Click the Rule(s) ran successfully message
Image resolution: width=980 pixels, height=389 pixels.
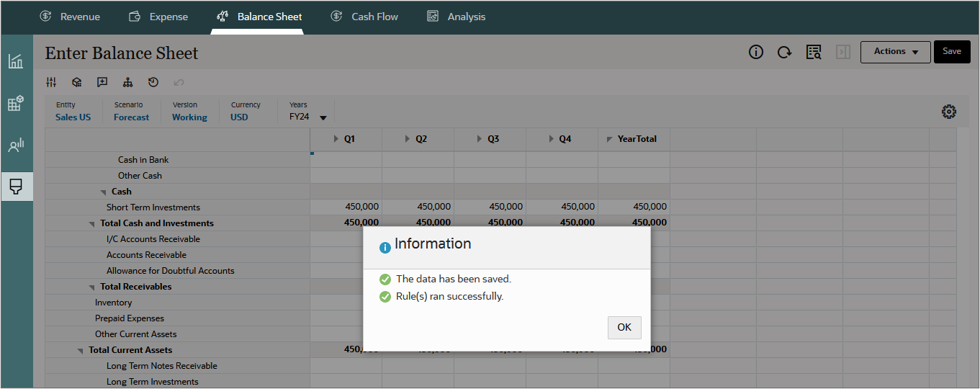[x=449, y=296]
